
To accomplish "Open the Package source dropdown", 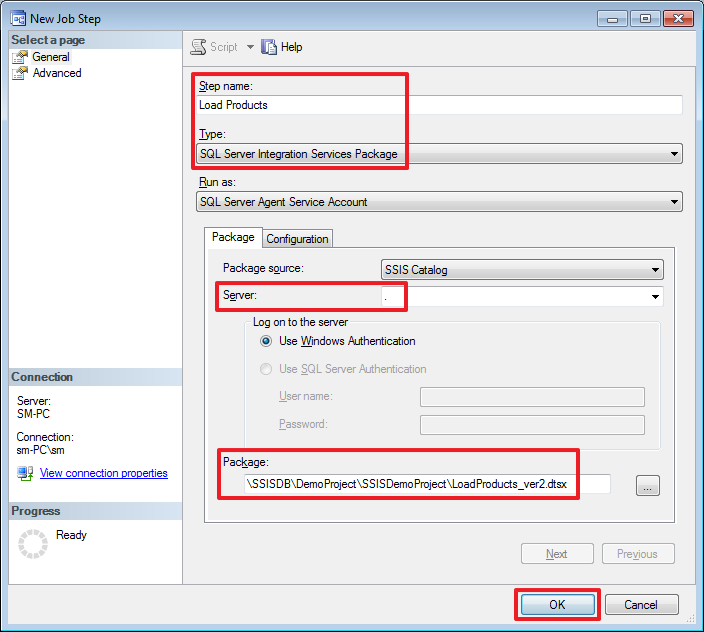I will [522, 270].
